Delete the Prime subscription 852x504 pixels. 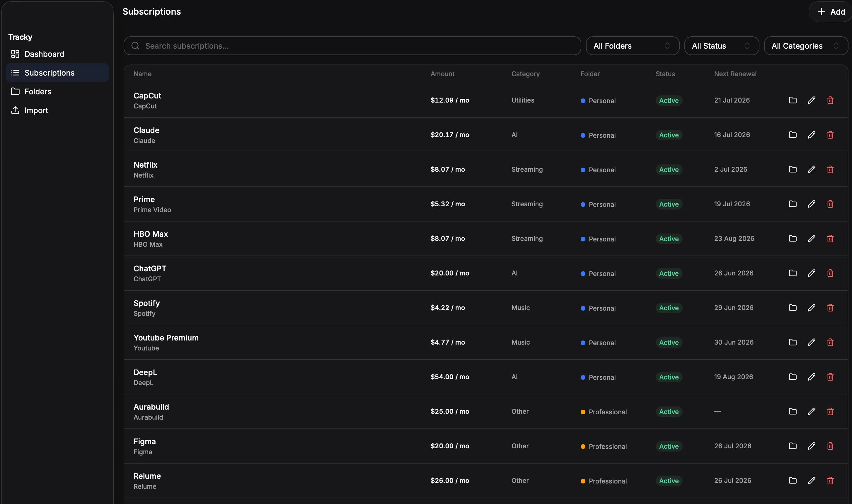click(x=830, y=204)
